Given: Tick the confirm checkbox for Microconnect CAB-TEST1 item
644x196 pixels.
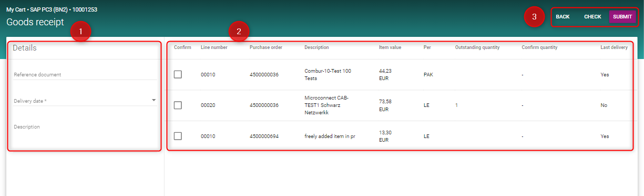Looking at the screenshot, I should click(x=178, y=105).
